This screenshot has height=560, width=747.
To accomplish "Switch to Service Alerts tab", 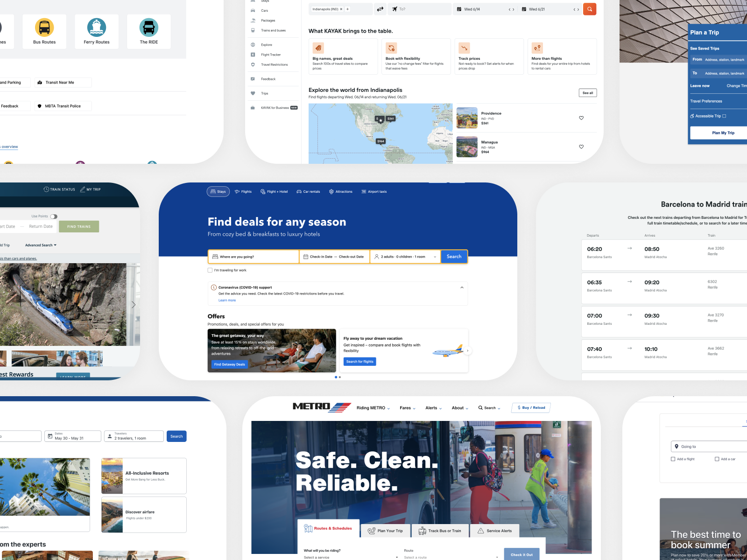I will [494, 531].
